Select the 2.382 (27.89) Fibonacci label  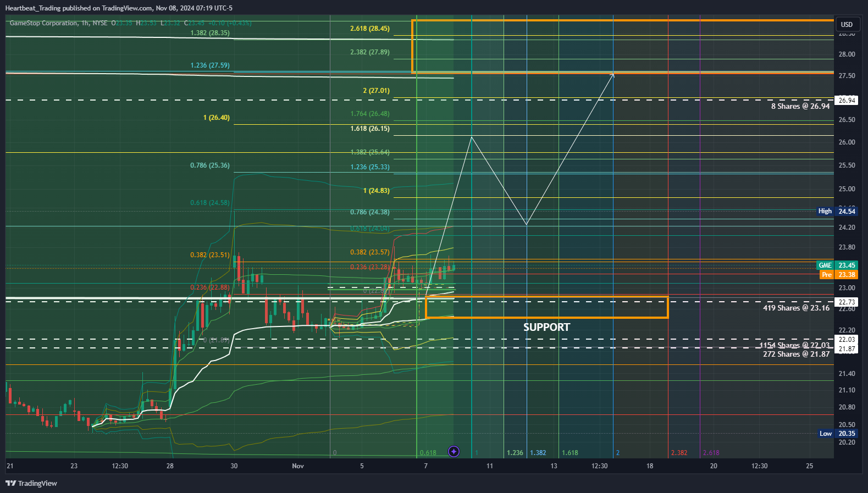tap(370, 52)
